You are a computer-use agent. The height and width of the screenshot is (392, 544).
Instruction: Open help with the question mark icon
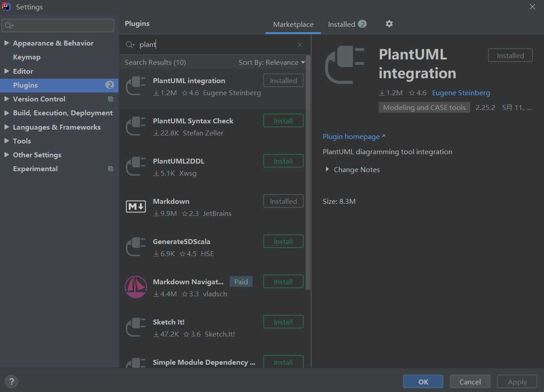[11, 382]
